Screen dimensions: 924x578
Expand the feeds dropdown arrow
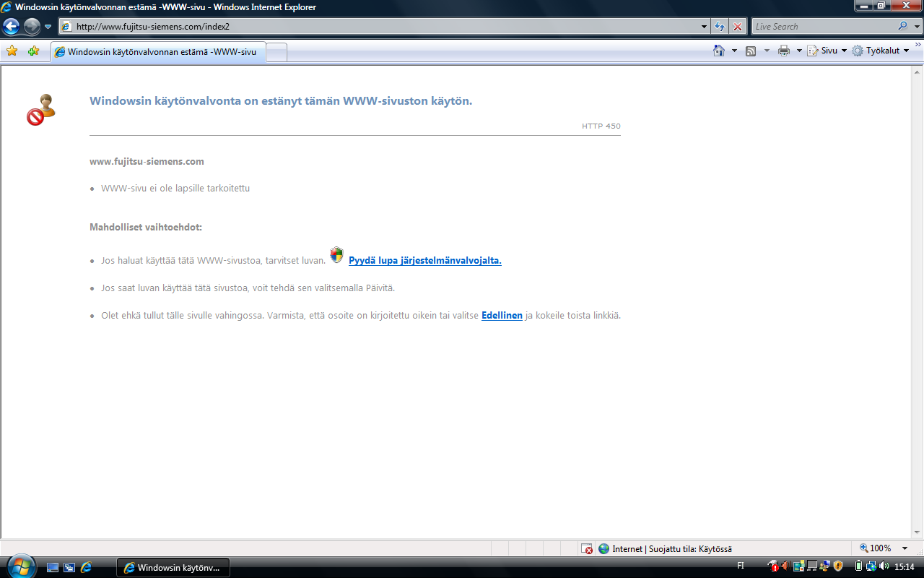(766, 51)
